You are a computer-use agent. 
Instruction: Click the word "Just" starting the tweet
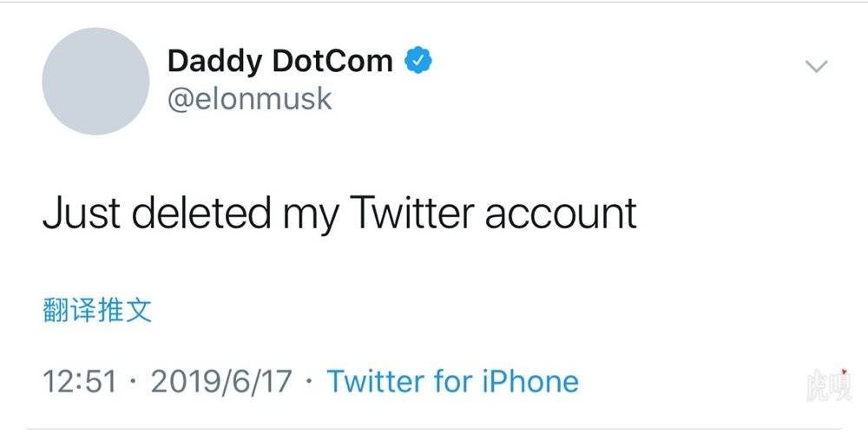point(82,213)
